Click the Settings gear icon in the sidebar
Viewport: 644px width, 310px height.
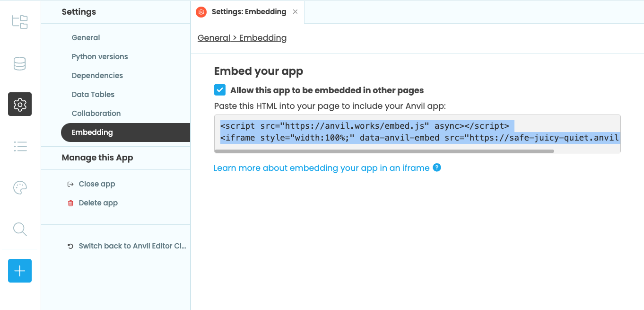pos(19,104)
